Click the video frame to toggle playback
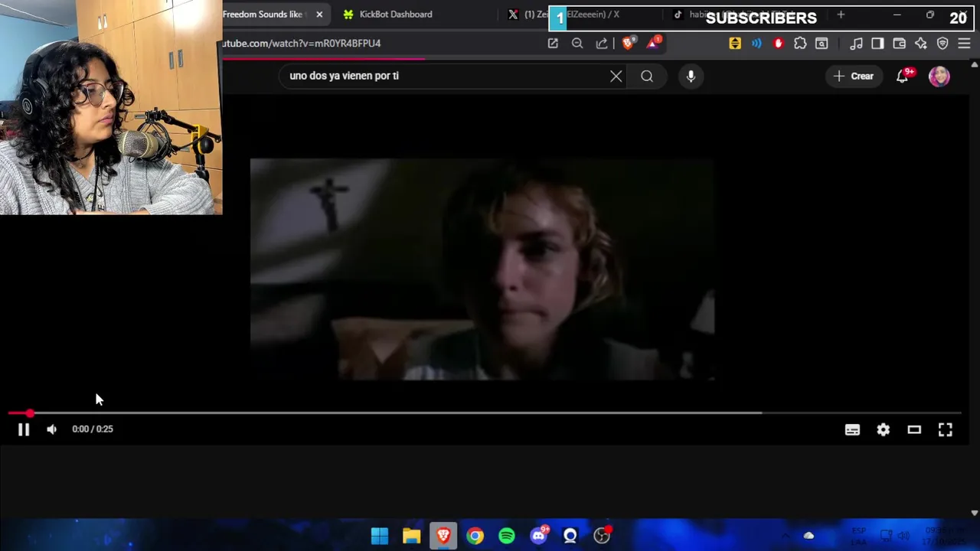Image resolution: width=980 pixels, height=551 pixels. point(482,269)
